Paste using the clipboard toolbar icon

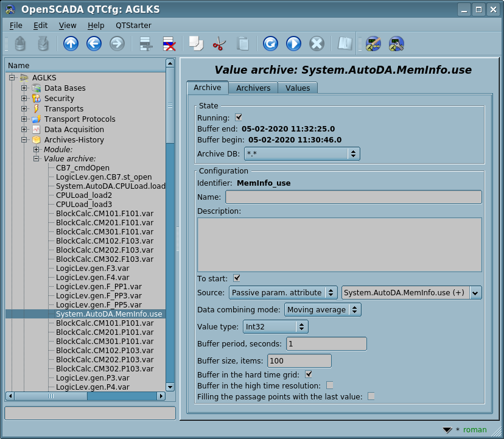[x=243, y=44]
